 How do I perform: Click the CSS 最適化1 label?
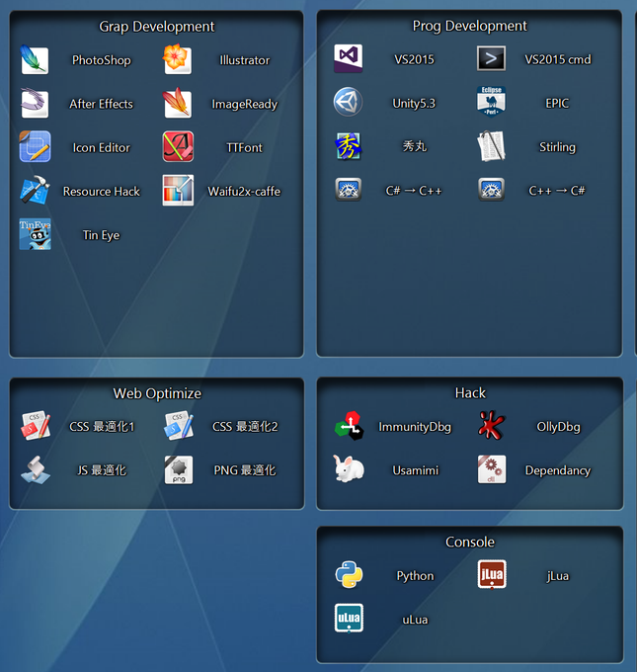point(102,427)
